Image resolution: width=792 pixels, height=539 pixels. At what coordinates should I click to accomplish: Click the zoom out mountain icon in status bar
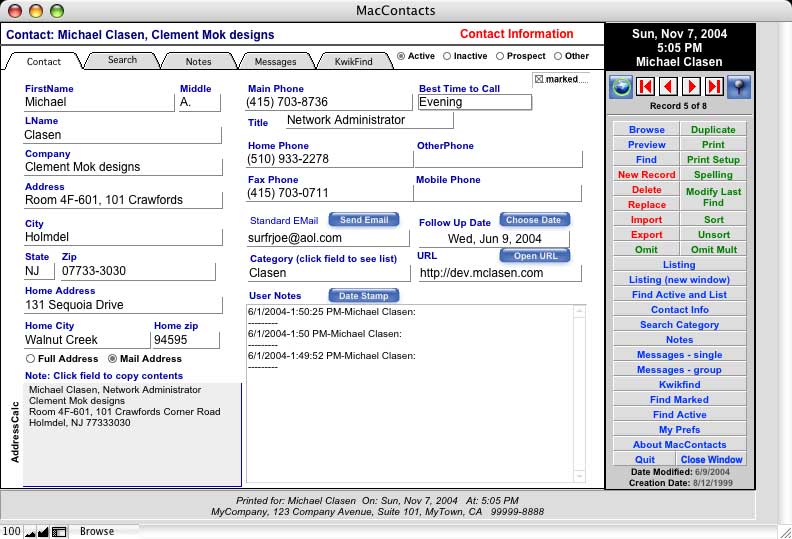coord(30,532)
